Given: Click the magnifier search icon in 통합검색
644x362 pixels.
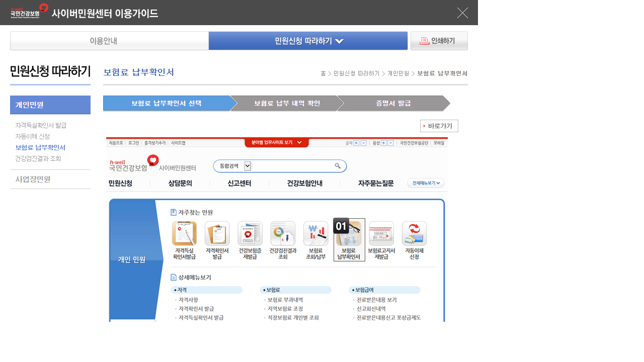Looking at the screenshot, I should tap(338, 166).
